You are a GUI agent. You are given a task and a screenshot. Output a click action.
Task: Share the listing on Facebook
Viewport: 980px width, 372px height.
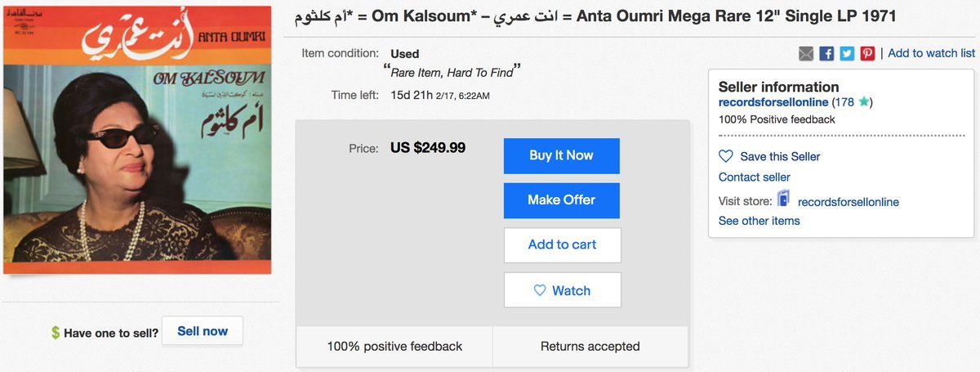[826, 53]
